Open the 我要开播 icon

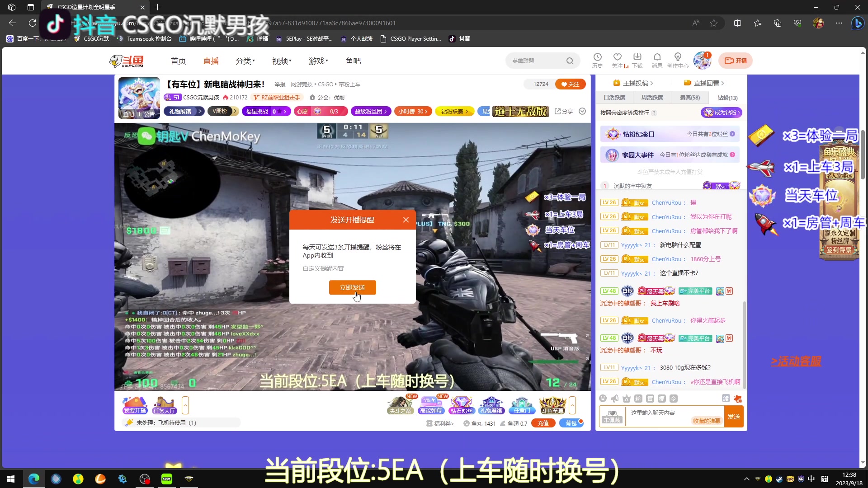pos(135,405)
